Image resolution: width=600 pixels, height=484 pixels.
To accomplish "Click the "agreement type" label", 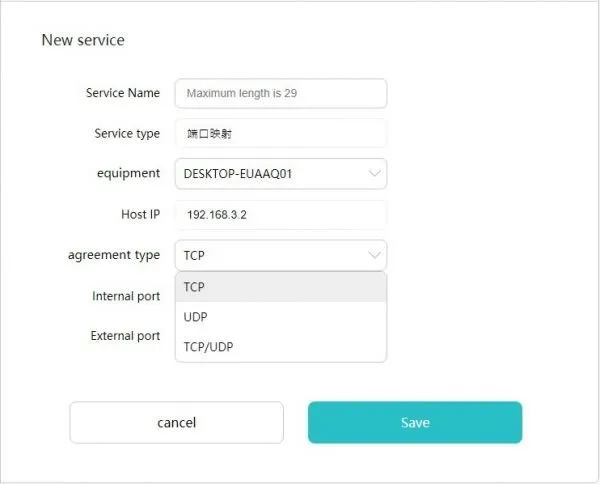I will click(x=113, y=255).
